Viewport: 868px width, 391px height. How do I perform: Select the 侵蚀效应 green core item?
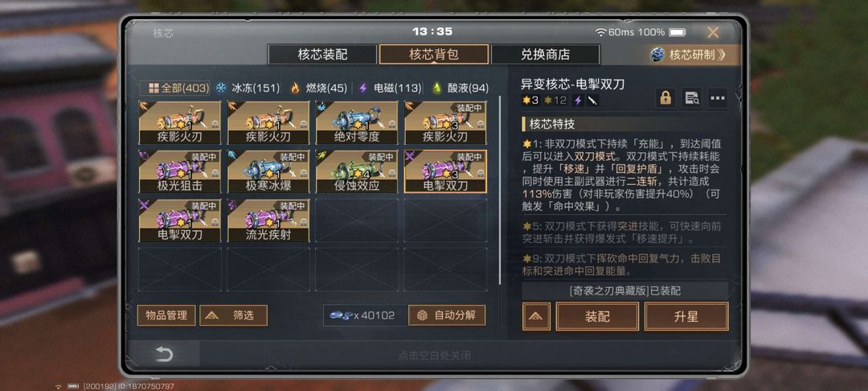click(x=357, y=171)
